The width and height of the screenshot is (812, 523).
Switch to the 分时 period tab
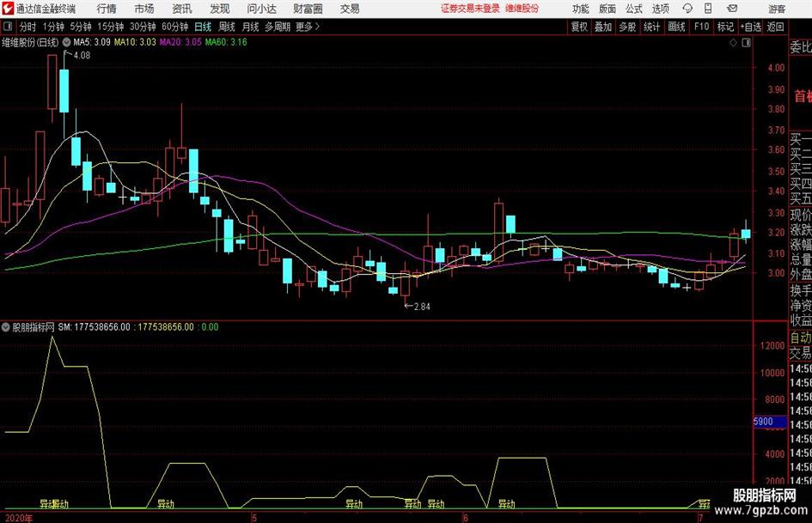click(x=28, y=27)
